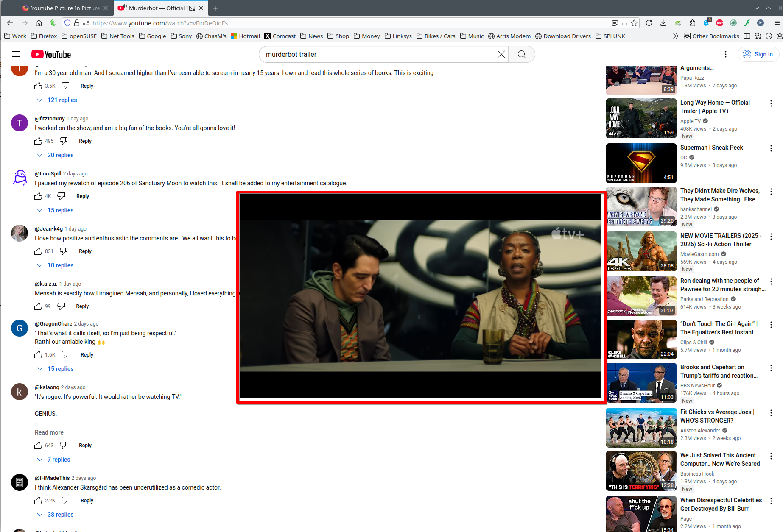Screen dimensions: 783x532
Task: Clear the search box text
Action: coord(501,54)
